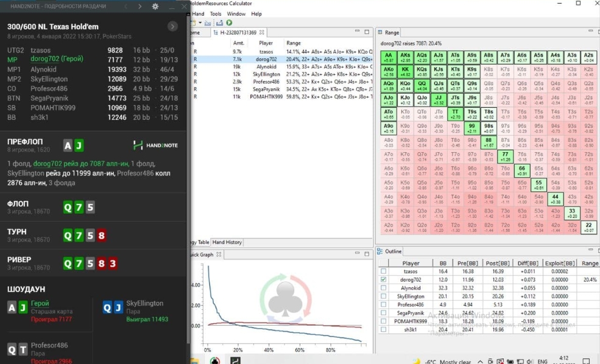Open the Help menu

tap(256, 14)
